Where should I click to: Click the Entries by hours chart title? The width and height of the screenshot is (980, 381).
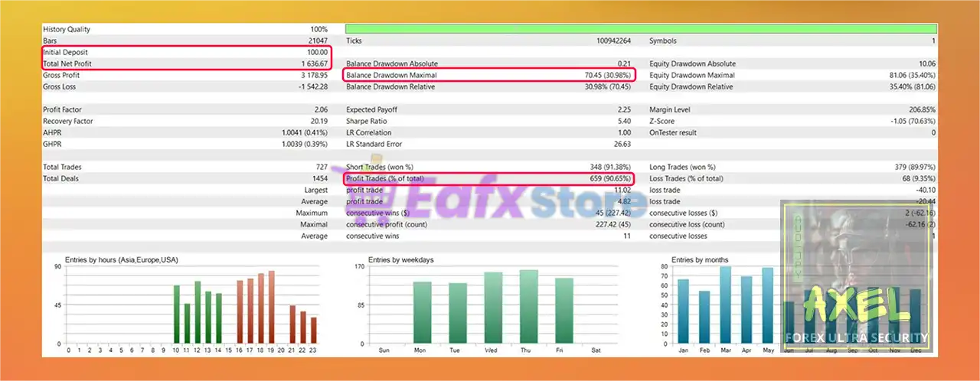tap(122, 260)
